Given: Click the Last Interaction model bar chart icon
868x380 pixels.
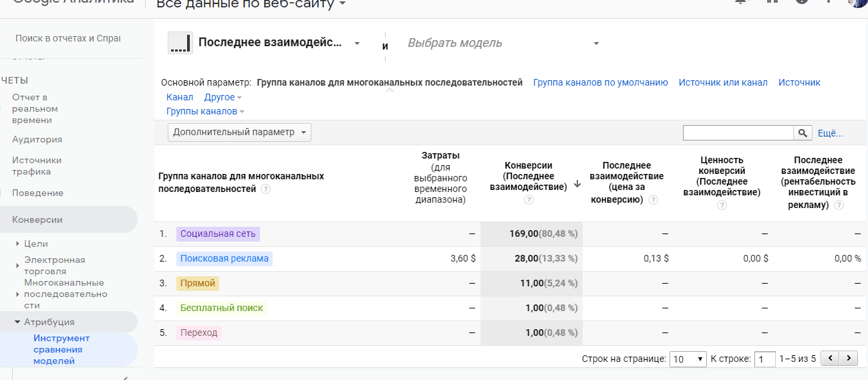Looking at the screenshot, I should 180,43.
